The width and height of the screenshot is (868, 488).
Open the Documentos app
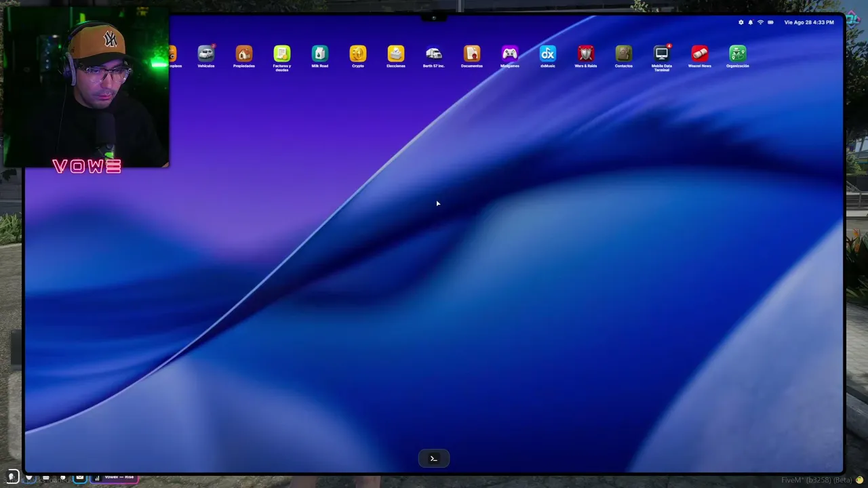coord(472,54)
